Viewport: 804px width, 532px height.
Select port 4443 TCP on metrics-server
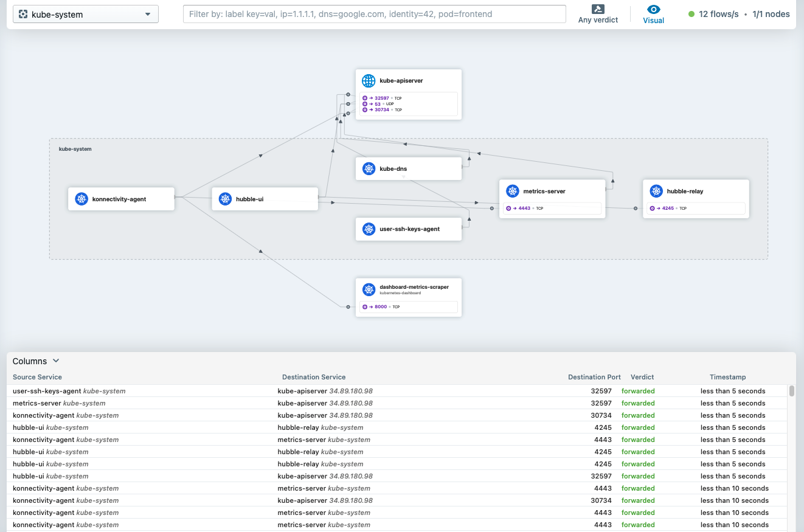pyautogui.click(x=523, y=209)
